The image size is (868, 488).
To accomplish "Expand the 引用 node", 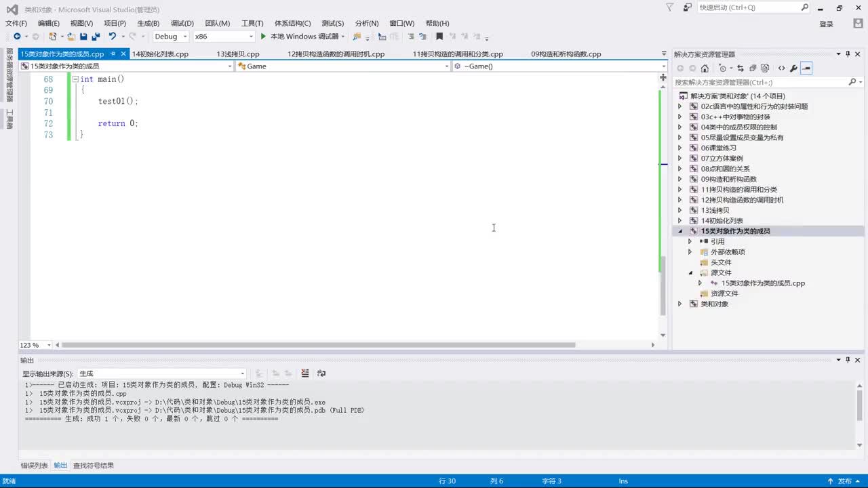I will click(x=690, y=241).
